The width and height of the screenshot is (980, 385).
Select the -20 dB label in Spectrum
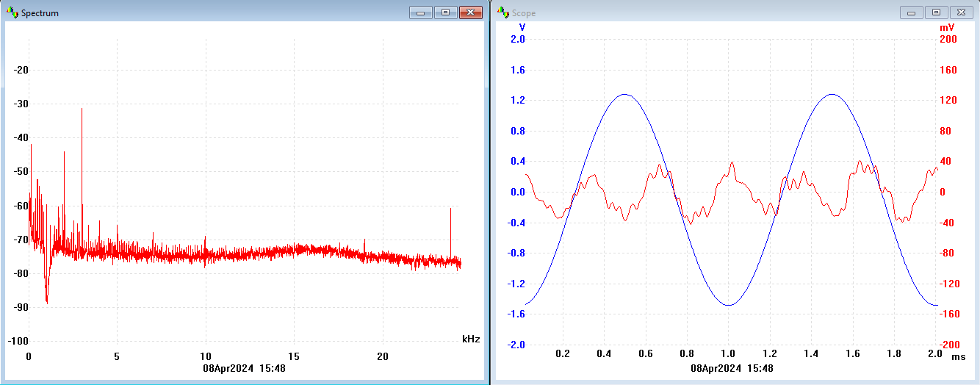pyautogui.click(x=21, y=70)
